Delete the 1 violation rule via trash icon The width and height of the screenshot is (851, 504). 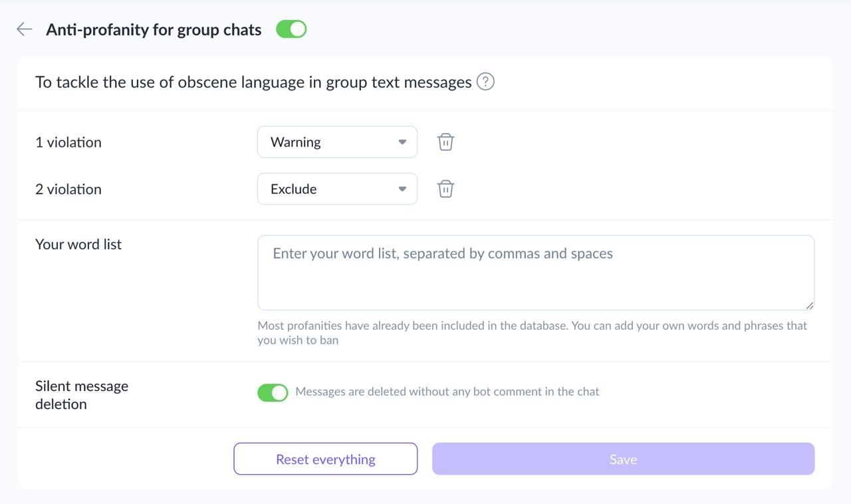(445, 142)
